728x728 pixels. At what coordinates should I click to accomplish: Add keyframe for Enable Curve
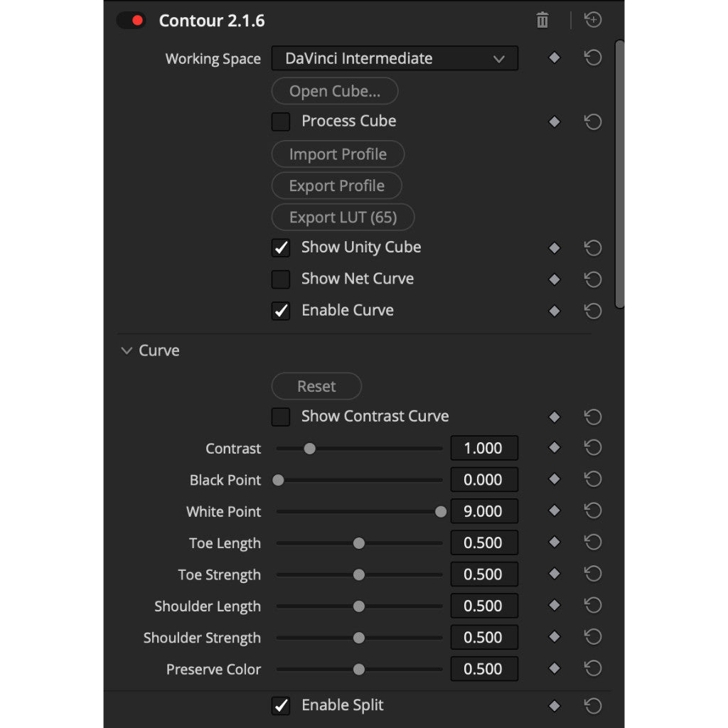(555, 311)
